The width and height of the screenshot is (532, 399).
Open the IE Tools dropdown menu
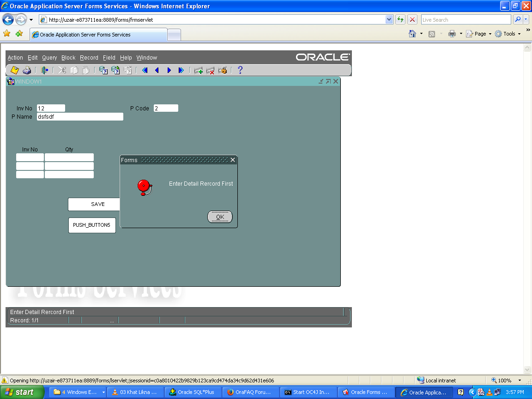(x=509, y=34)
